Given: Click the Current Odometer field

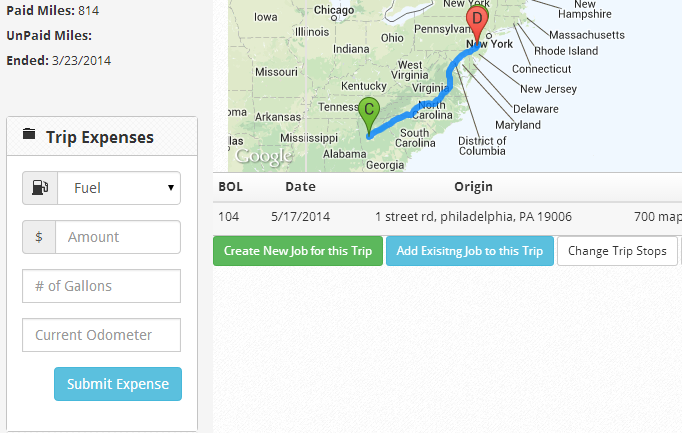Looking at the screenshot, I should pos(101,335).
